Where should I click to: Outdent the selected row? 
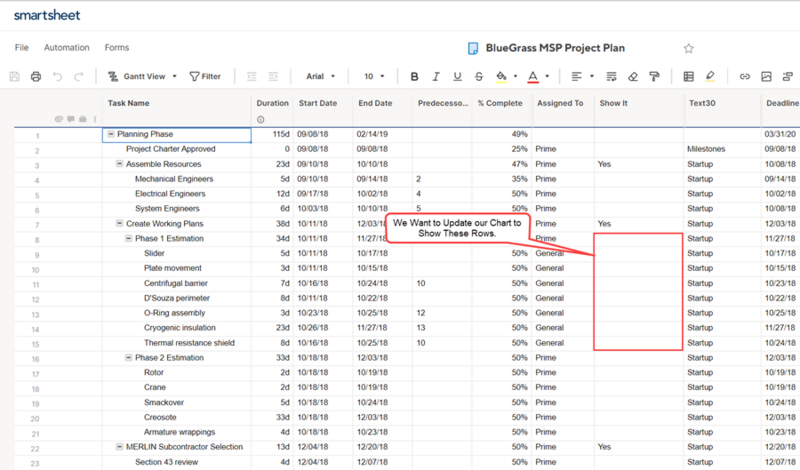[252, 77]
